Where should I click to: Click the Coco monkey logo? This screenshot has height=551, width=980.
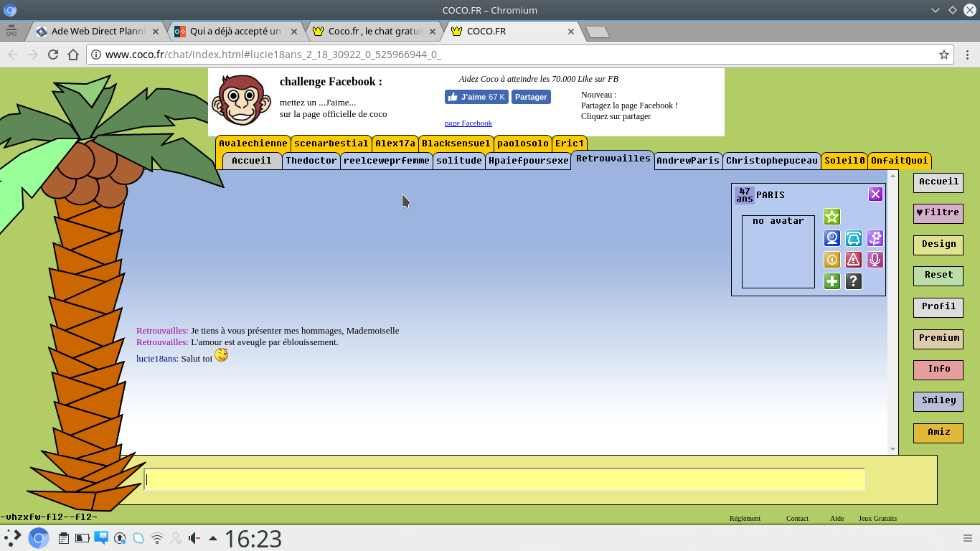[x=242, y=100]
